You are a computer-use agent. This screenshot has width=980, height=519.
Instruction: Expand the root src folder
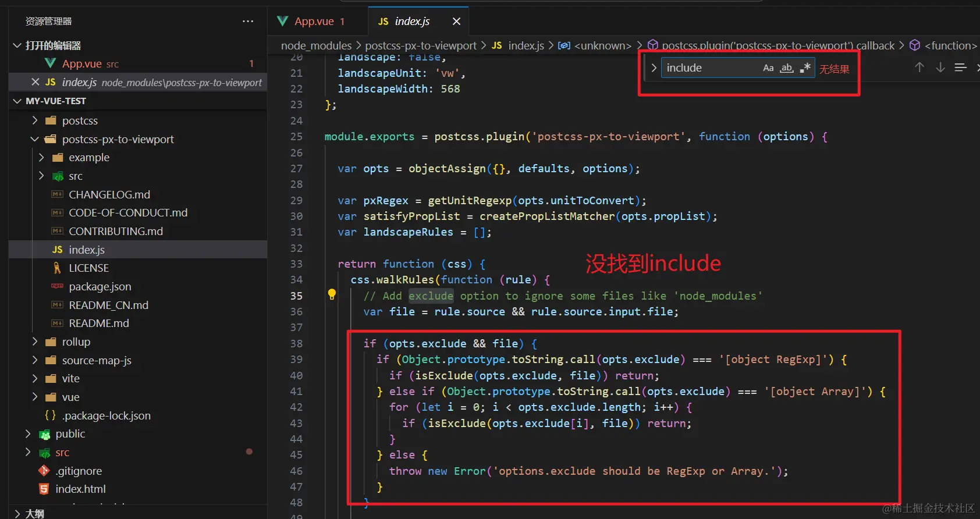(x=28, y=452)
